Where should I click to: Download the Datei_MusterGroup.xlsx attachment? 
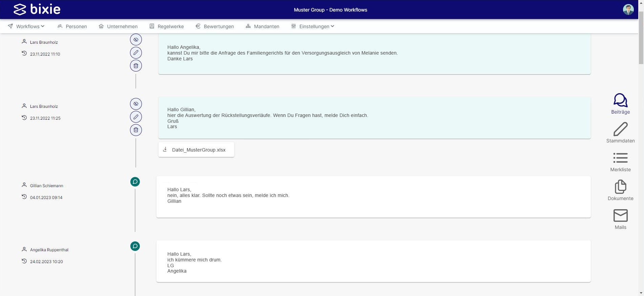[x=196, y=150]
